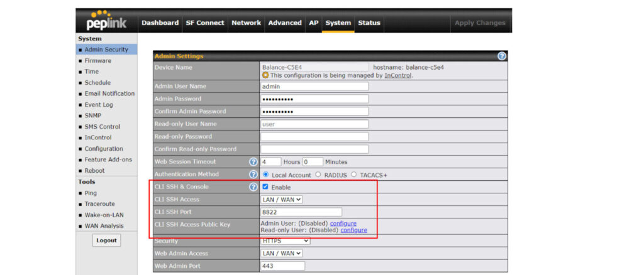
Task: Click the Peplink logo
Action: point(106,21)
